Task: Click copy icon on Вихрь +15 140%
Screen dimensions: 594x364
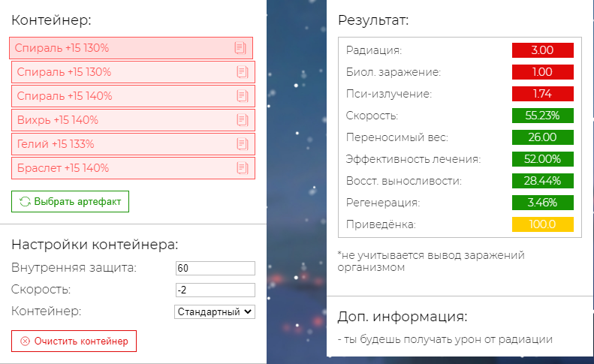Action: click(x=243, y=120)
